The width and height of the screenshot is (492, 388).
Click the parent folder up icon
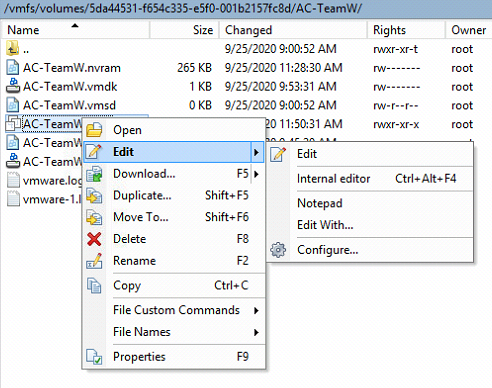(12, 49)
